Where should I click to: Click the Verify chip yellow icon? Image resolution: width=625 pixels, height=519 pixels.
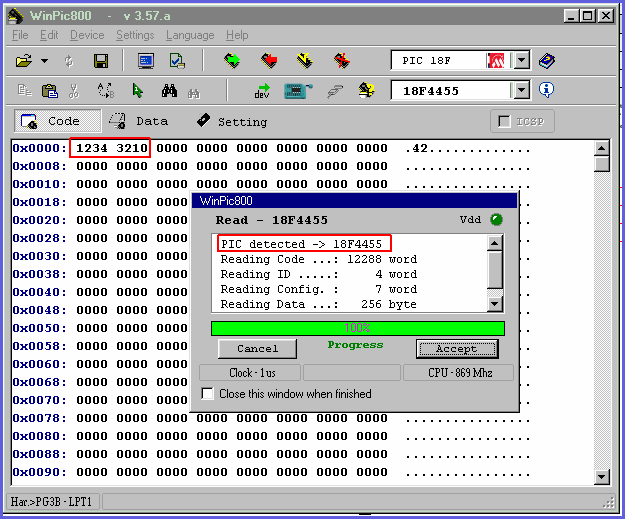pos(305,61)
